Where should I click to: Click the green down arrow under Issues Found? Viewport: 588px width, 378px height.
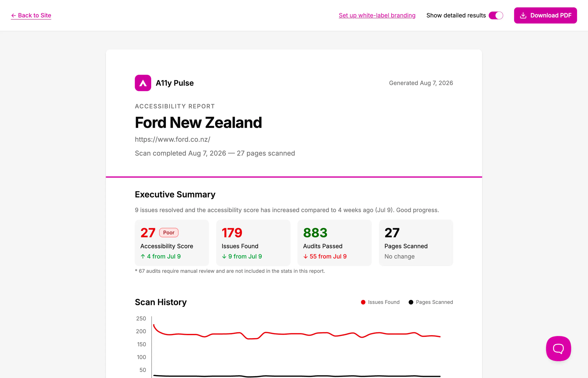coord(224,256)
